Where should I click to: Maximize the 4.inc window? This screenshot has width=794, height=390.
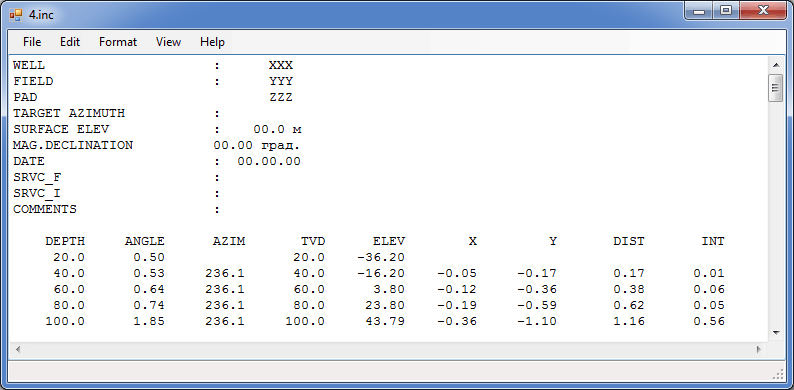[726, 11]
